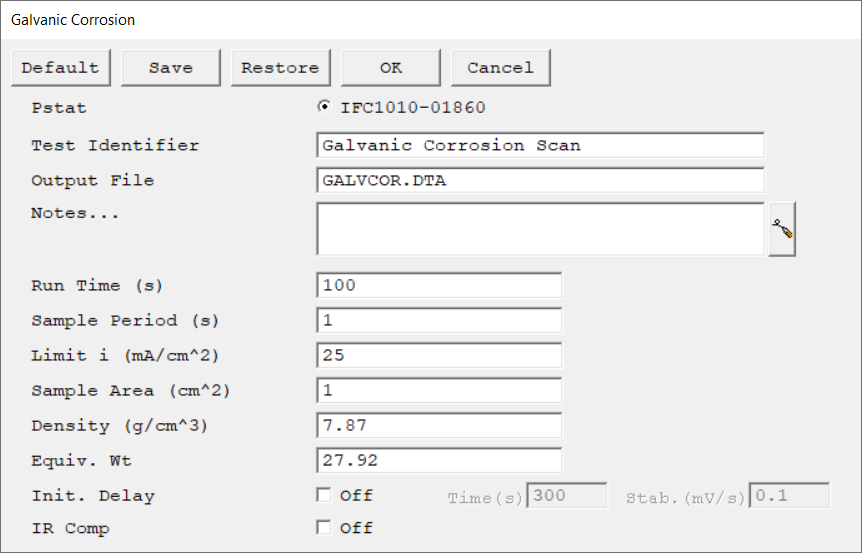Click the Stab.(mV/s) field
This screenshot has height=553, width=862.
tap(790, 496)
